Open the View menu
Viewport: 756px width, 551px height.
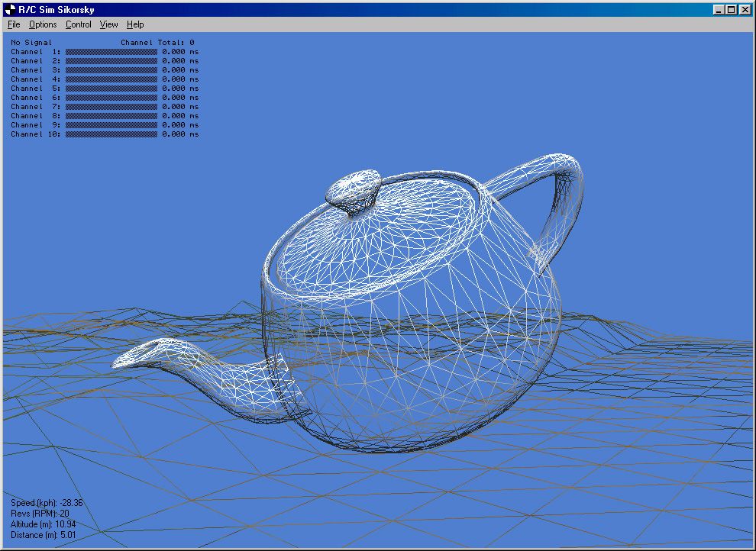108,24
